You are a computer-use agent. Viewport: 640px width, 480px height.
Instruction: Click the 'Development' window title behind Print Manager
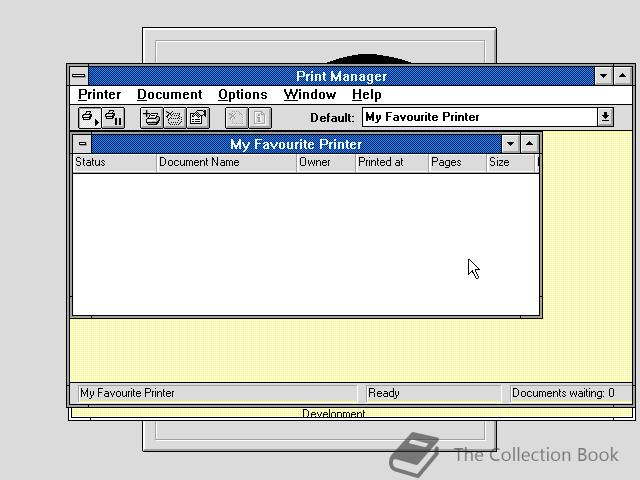pyautogui.click(x=333, y=413)
